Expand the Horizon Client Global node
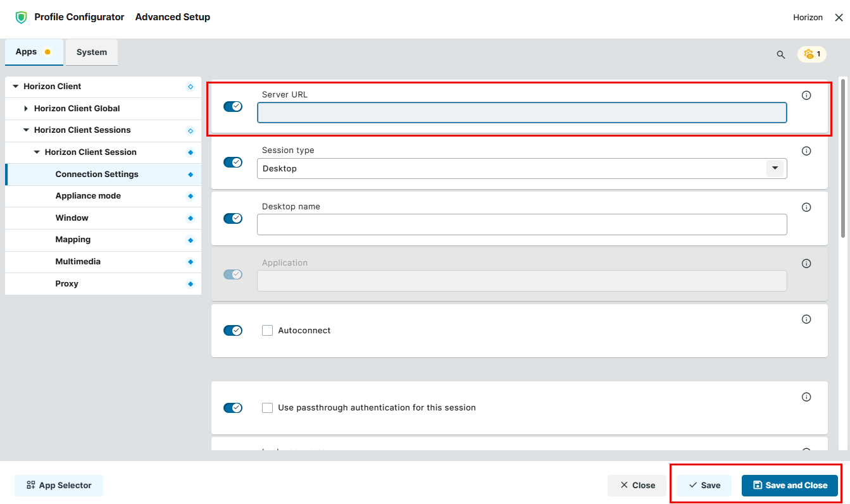The image size is (850, 504). coord(26,109)
